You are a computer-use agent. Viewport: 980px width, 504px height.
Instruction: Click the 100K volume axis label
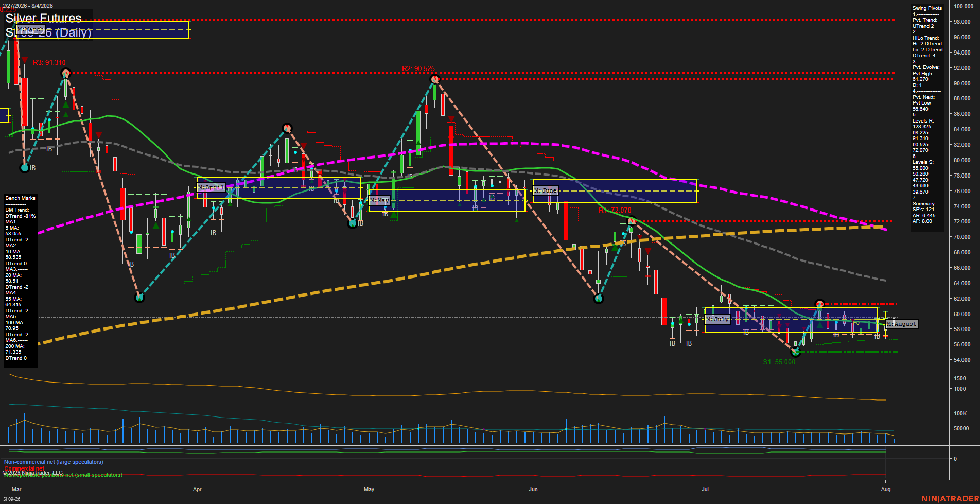960,413
